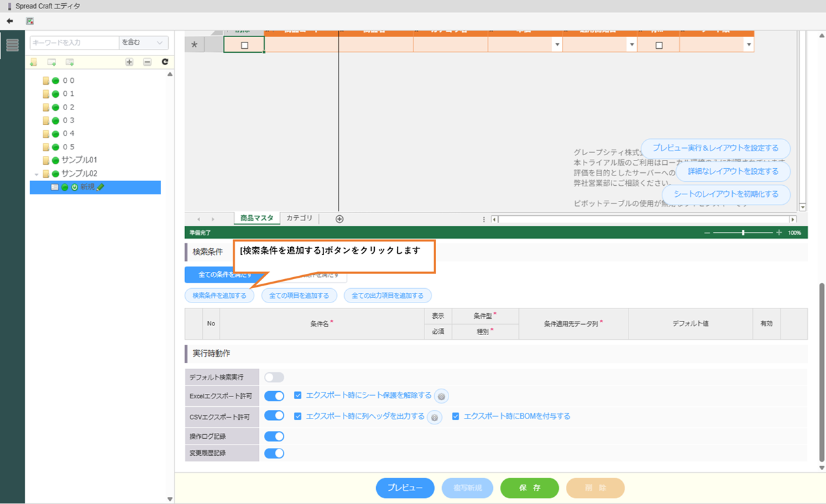
Task: Click the spreadsheet zoom slider handle
Action: click(x=743, y=233)
